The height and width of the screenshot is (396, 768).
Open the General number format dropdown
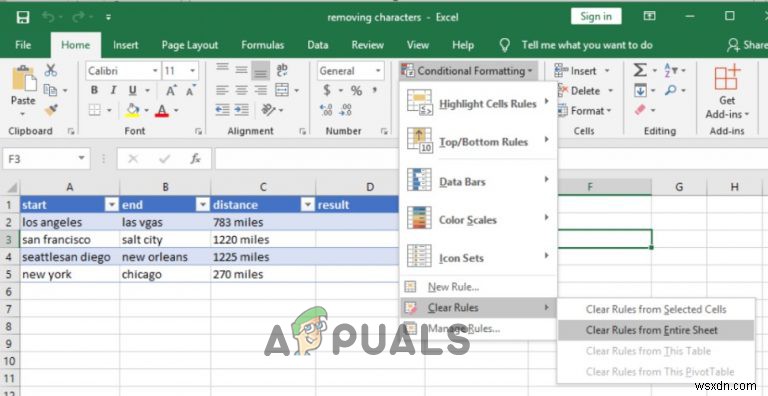[x=378, y=71]
